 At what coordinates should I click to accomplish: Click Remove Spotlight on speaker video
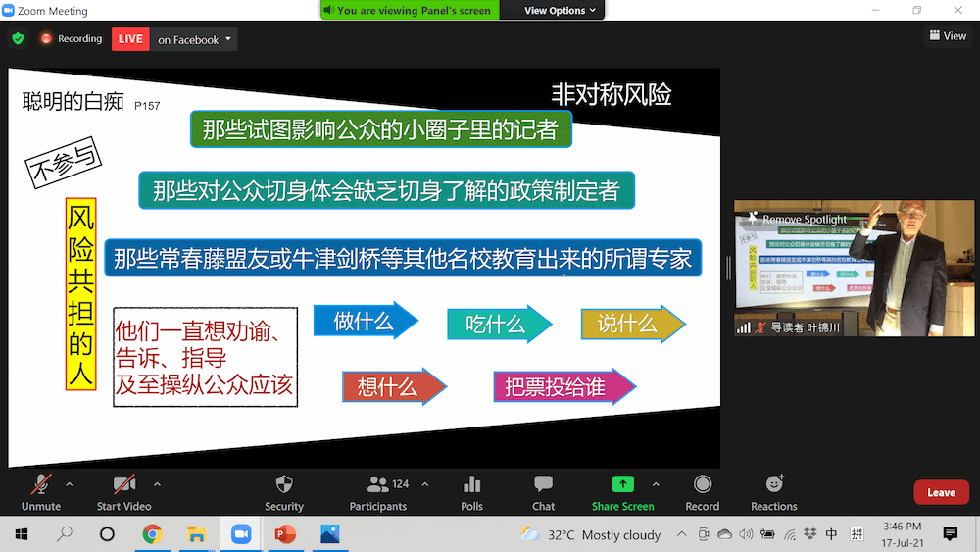pyautogui.click(x=804, y=219)
